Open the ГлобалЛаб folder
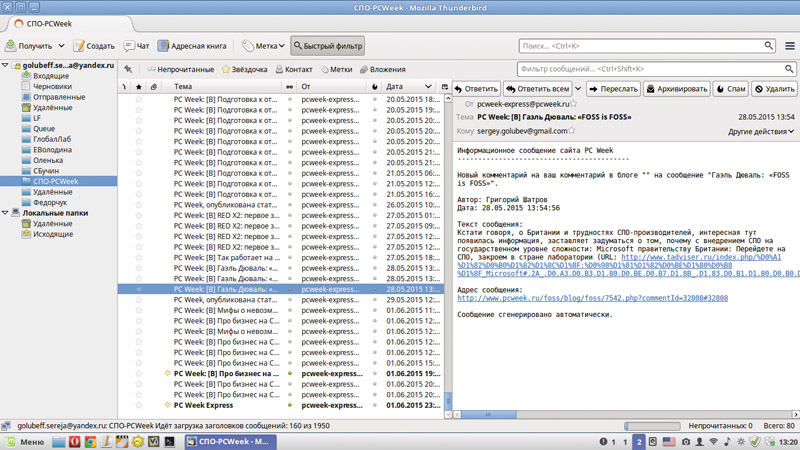The height and width of the screenshot is (450, 800). click(x=52, y=139)
